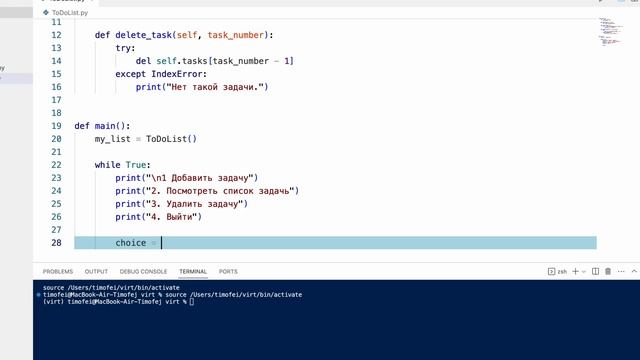Place cursor on 'def delete_task' line

click(184, 35)
